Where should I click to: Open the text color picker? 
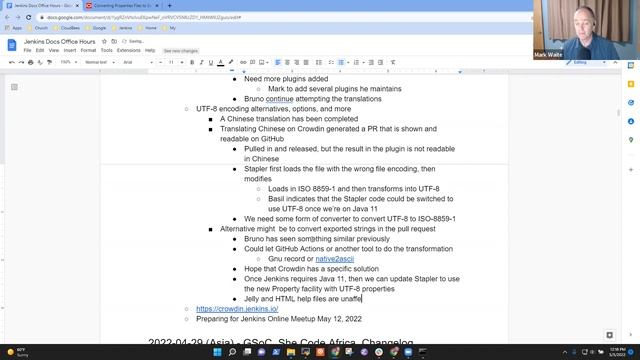click(x=220, y=62)
